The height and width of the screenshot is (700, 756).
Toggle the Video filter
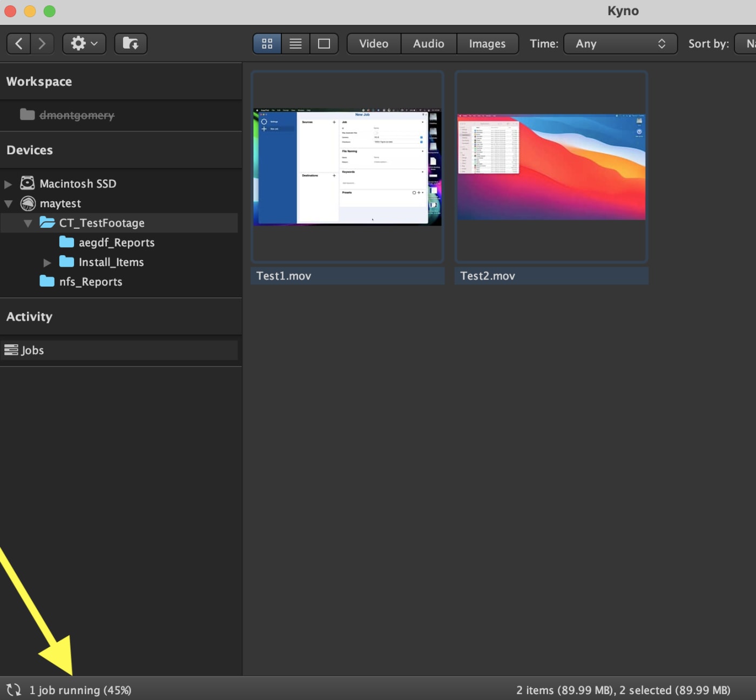[x=374, y=44]
